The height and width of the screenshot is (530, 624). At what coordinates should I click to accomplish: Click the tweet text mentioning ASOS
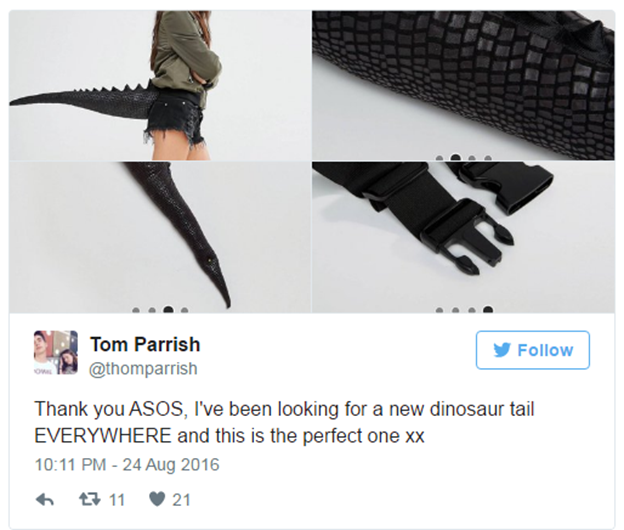coord(284,422)
